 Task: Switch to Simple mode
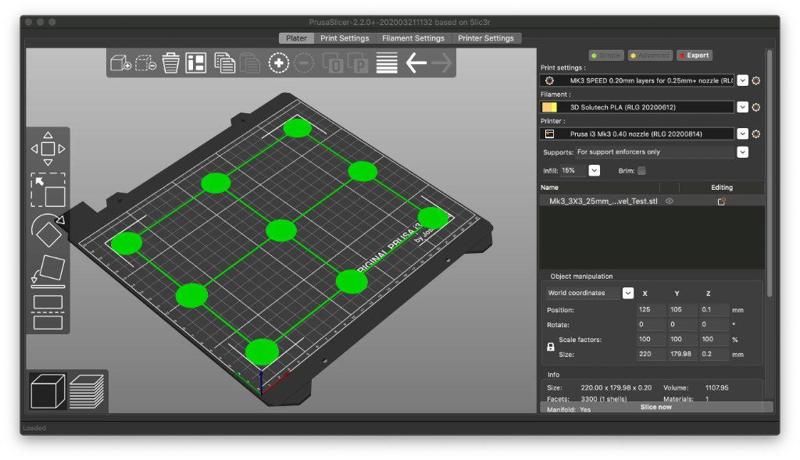pyautogui.click(x=606, y=55)
